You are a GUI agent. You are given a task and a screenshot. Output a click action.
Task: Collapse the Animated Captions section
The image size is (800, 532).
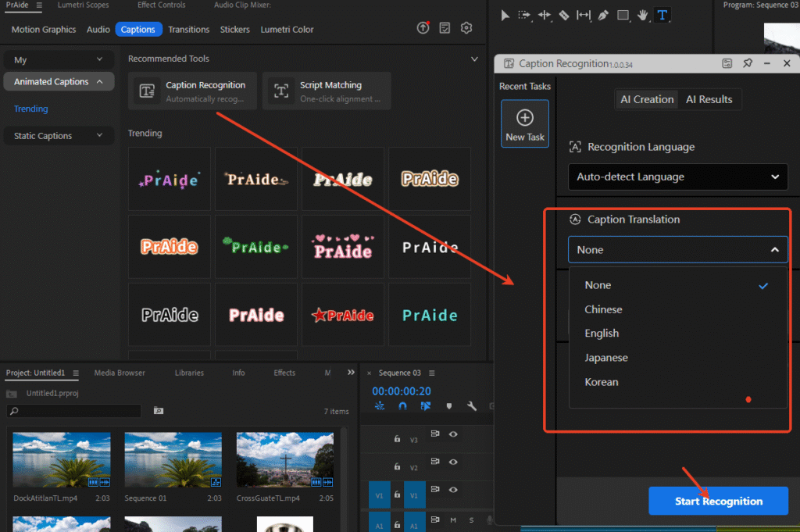tap(59, 81)
